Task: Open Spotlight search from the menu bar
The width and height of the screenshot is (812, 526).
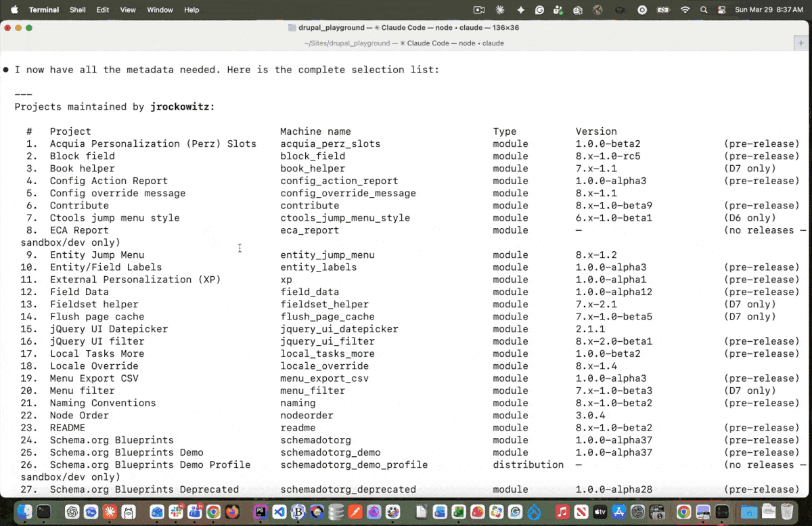Action: [x=704, y=9]
